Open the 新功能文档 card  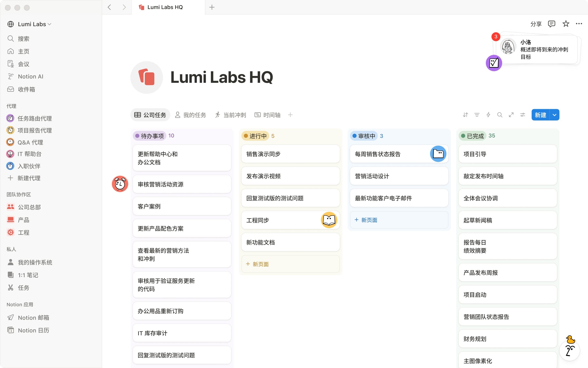click(291, 242)
